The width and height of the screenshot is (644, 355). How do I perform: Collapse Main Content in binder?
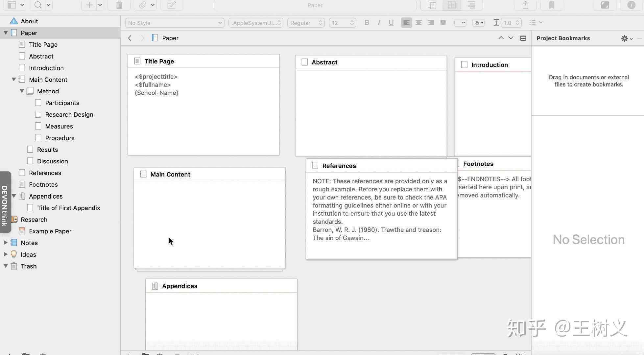coord(14,80)
